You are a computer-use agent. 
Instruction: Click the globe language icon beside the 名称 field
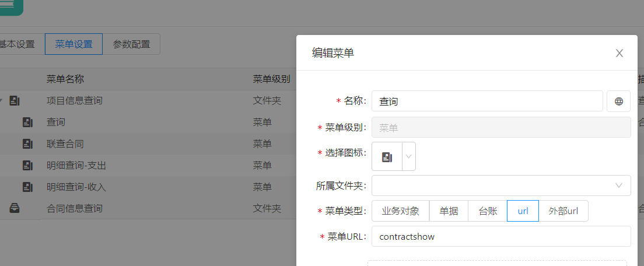(x=618, y=101)
